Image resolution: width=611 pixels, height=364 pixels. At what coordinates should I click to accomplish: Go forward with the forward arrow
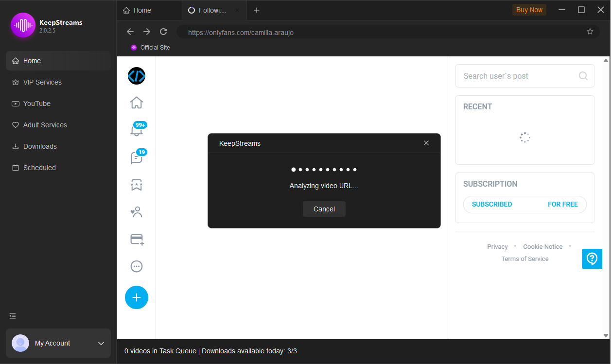[x=147, y=32]
